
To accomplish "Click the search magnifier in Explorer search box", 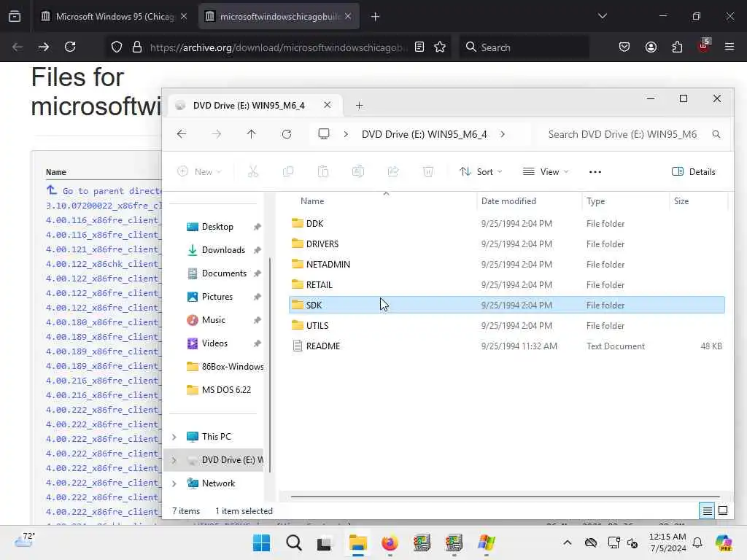I will point(716,134).
